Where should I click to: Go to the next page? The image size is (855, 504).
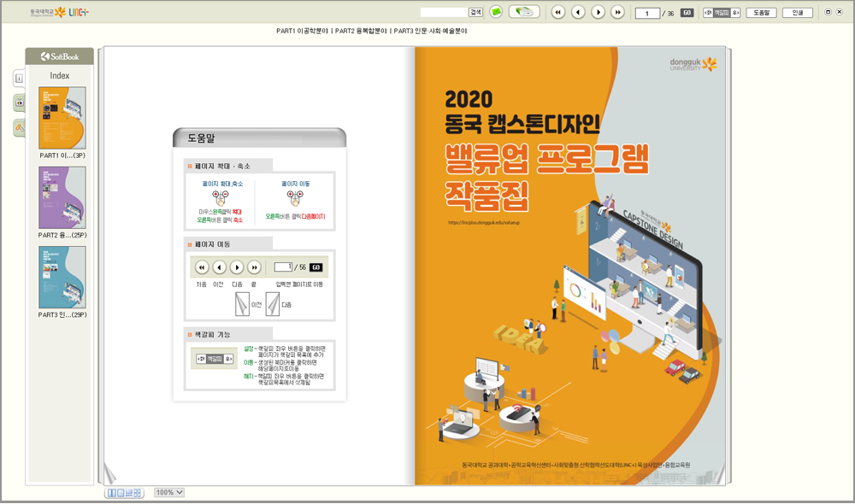(x=598, y=12)
